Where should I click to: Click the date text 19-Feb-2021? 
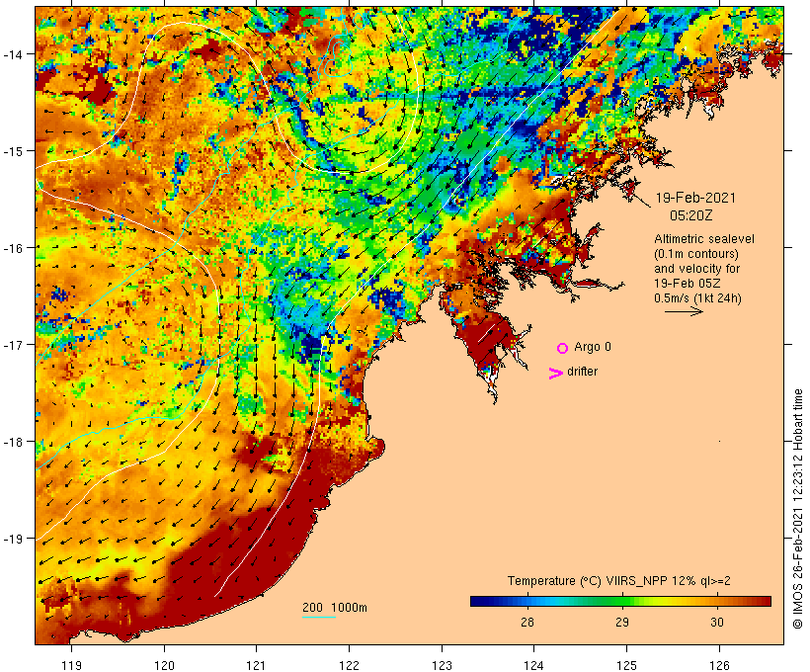coord(695,198)
